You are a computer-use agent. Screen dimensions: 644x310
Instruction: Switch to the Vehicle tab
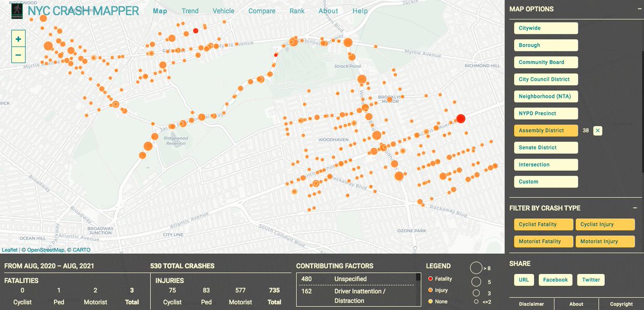point(223,11)
